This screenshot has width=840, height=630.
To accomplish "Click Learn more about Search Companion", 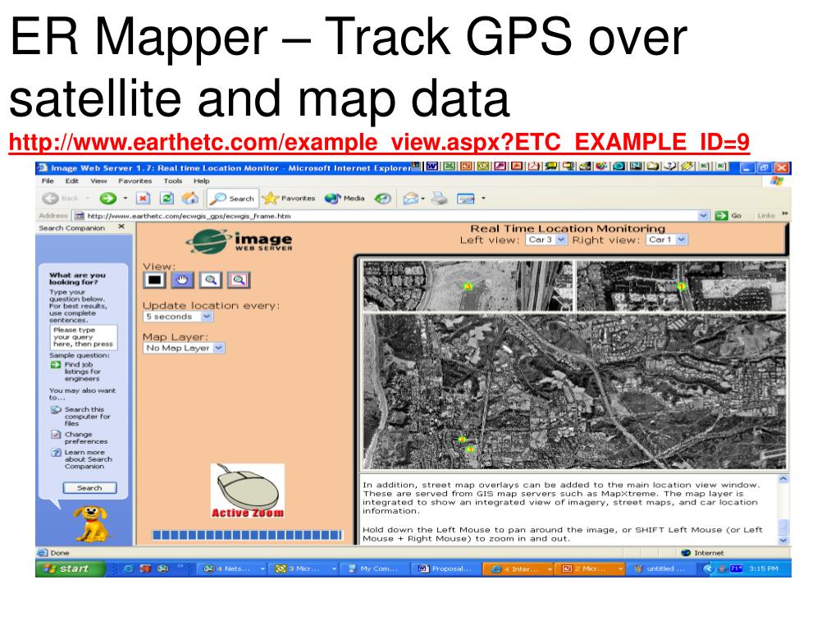I will 89,459.
